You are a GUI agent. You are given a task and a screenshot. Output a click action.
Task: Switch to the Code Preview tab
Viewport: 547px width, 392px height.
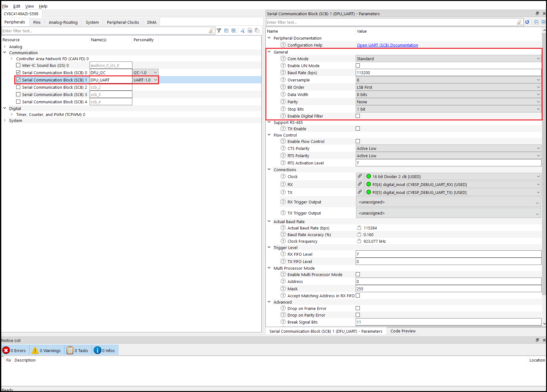[x=403, y=331]
